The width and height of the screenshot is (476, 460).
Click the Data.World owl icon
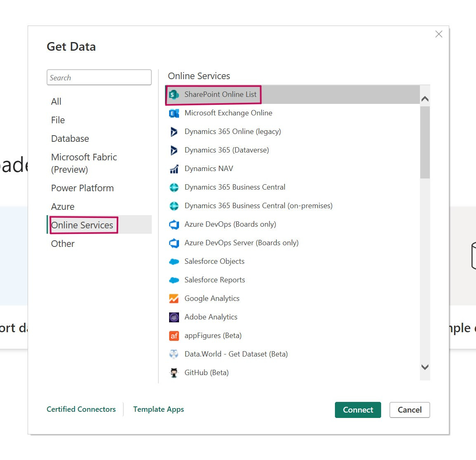pyautogui.click(x=174, y=354)
